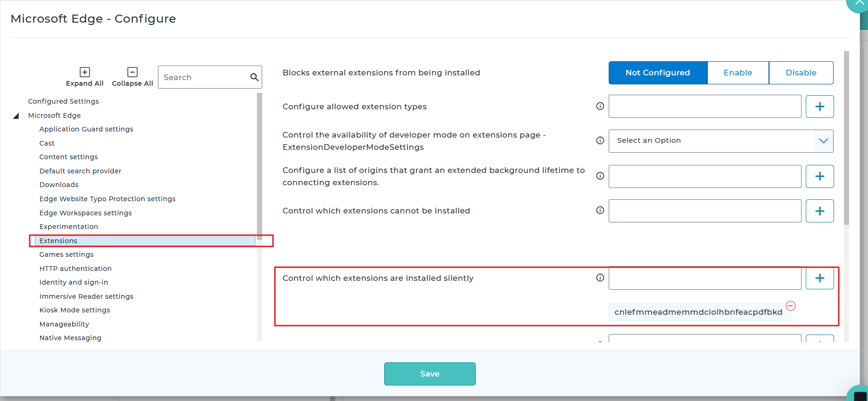Click the silently installed extensions input field
868x401 pixels.
click(x=705, y=278)
